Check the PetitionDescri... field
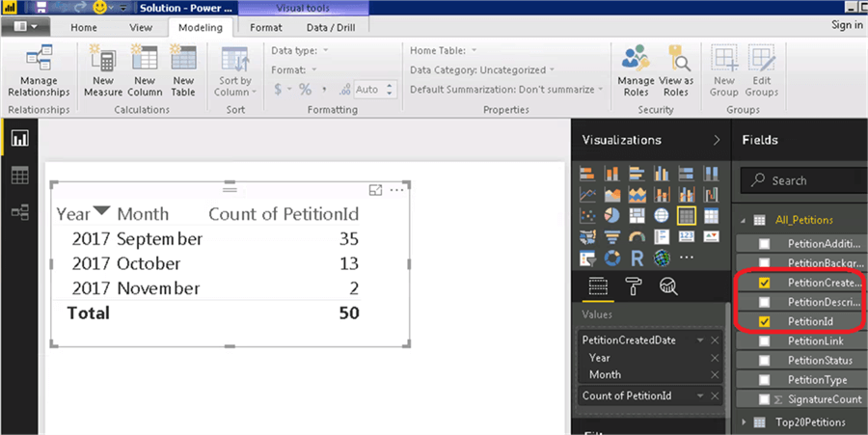Image resolution: width=868 pixels, height=435 pixels. [764, 302]
